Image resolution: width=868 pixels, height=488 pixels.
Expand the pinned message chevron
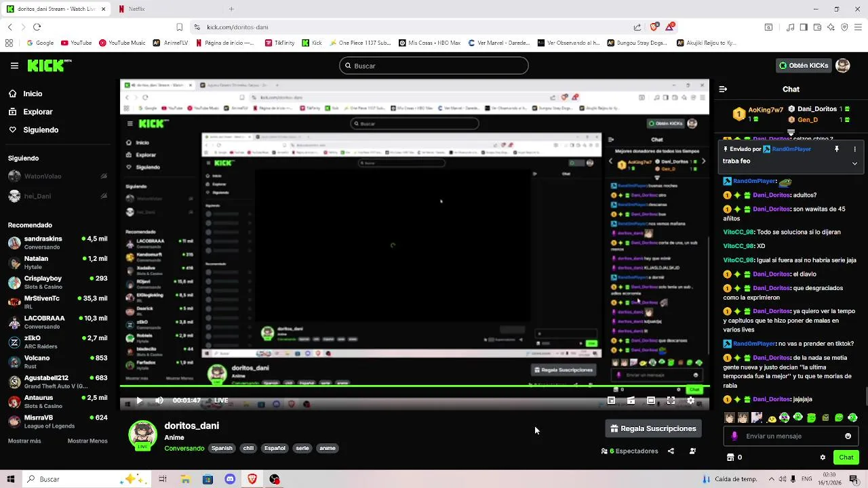click(x=854, y=163)
